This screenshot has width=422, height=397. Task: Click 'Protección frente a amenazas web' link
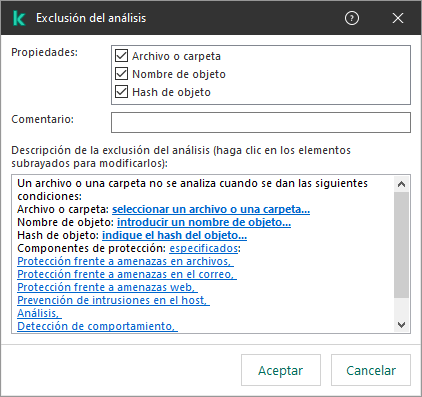click(x=107, y=287)
